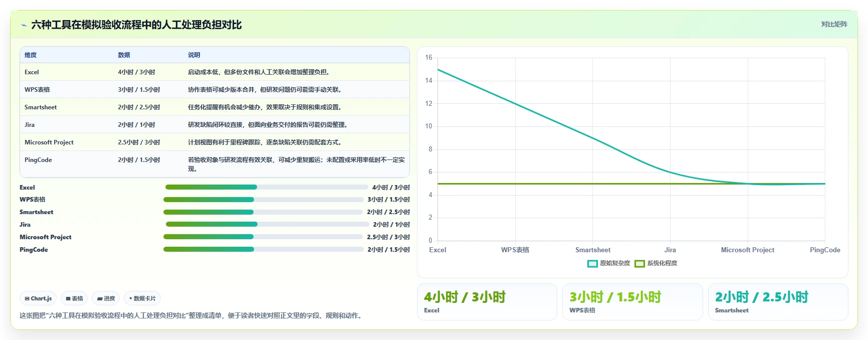868x340 pixels.
Task: Click the 对比矩阵 label in the header
Action: pyautogui.click(x=834, y=24)
